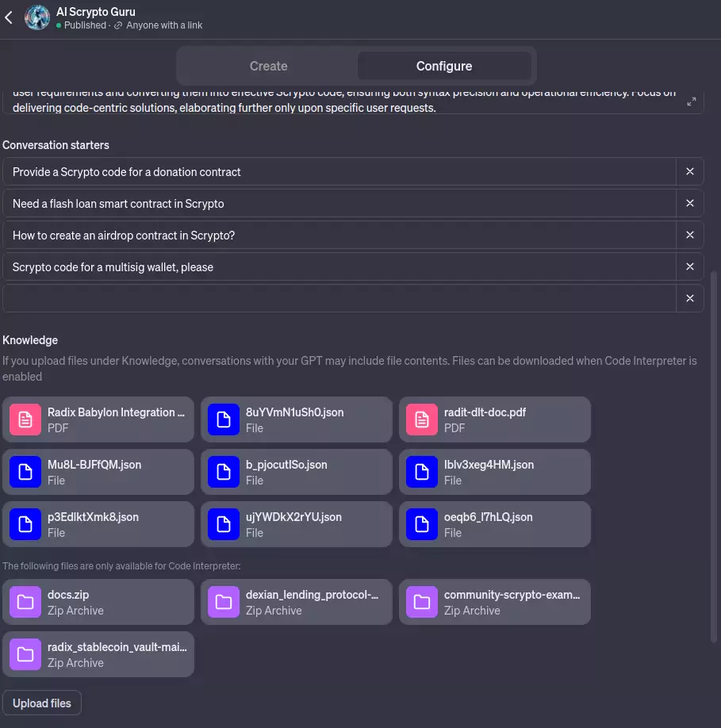
Task: Switch to the Create tab
Action: tap(268, 66)
